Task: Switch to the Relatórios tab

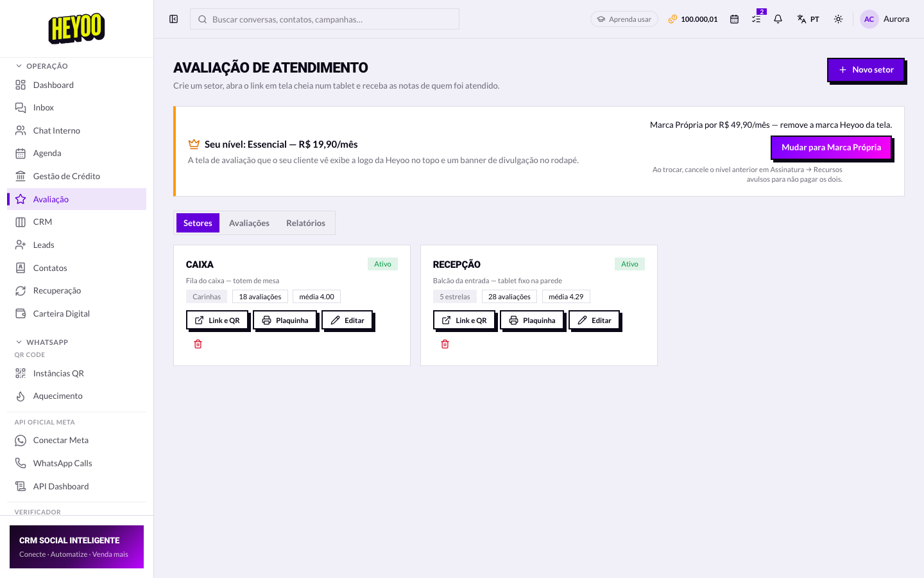Action: point(305,223)
